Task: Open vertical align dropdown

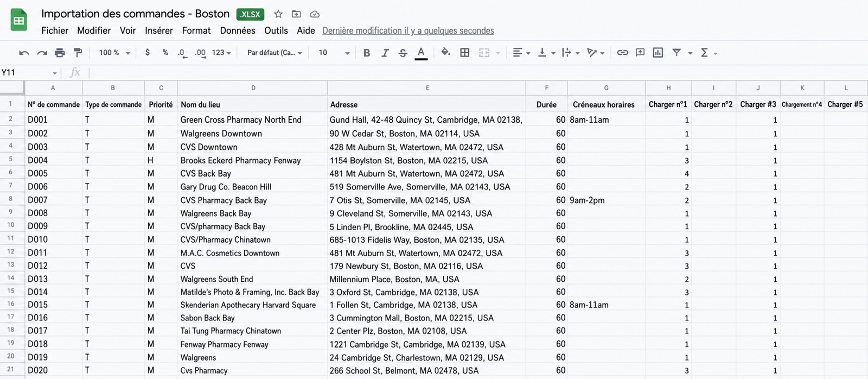Action: (x=546, y=53)
